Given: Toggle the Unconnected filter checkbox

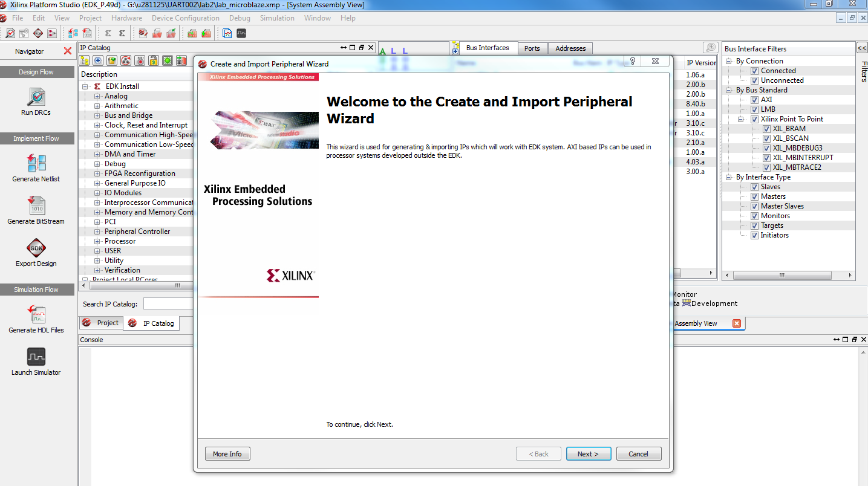Looking at the screenshot, I should 754,80.
